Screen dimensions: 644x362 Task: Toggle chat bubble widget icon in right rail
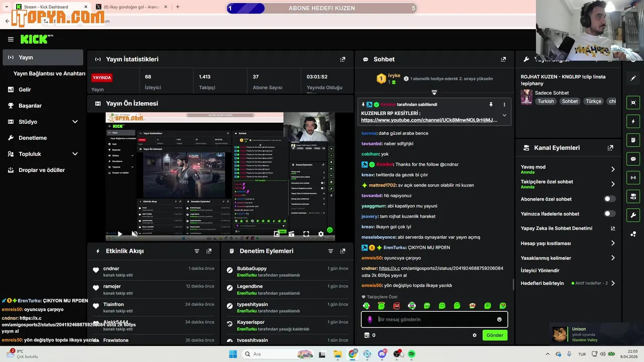633,159
